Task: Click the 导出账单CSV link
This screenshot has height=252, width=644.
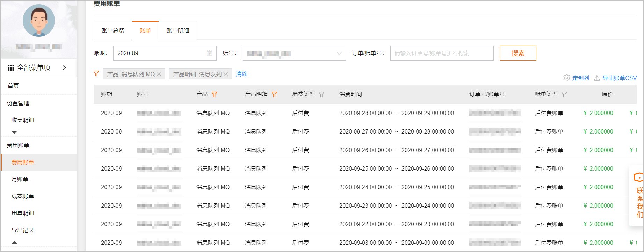Action: 620,78
